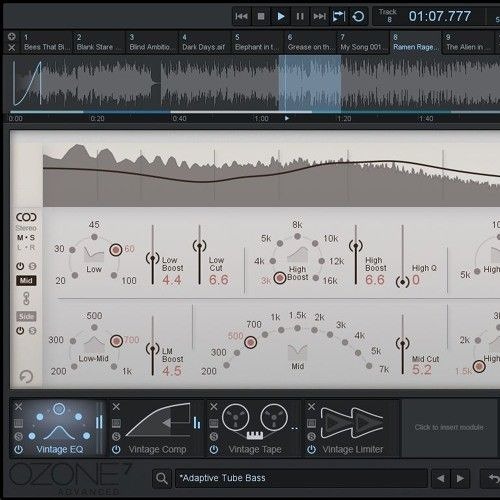Choose Stereo channel mode
The height and width of the screenshot is (500, 500).
point(26,228)
